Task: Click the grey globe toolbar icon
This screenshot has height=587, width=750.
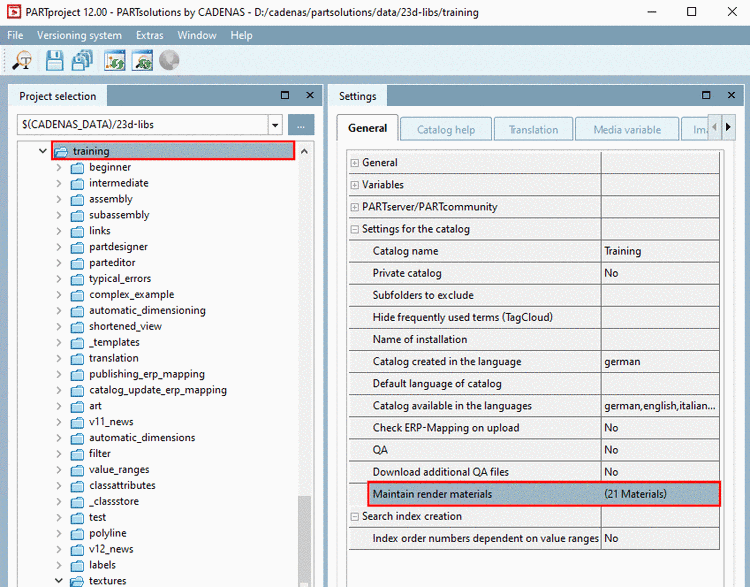Action: 169,61
